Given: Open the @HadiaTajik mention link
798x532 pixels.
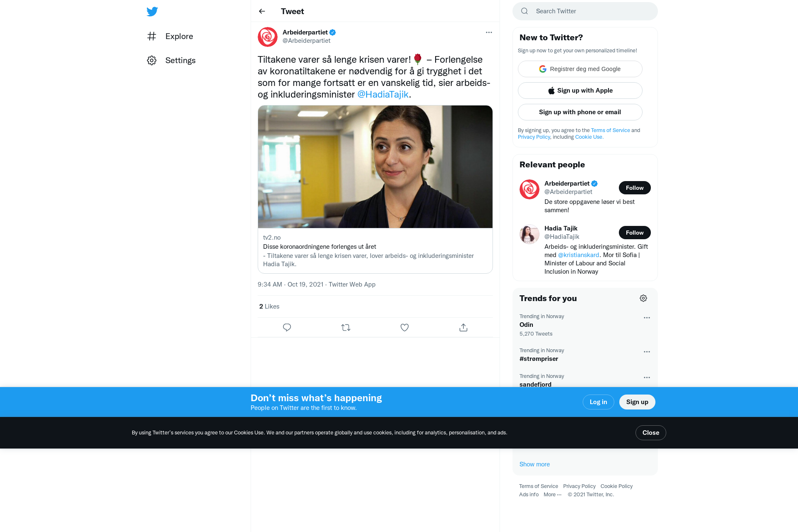Looking at the screenshot, I should point(383,95).
